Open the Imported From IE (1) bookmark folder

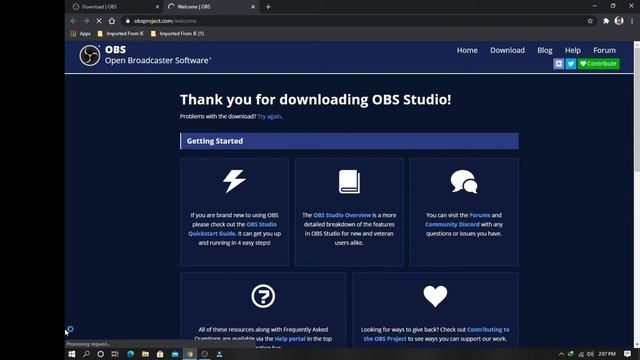[177, 34]
